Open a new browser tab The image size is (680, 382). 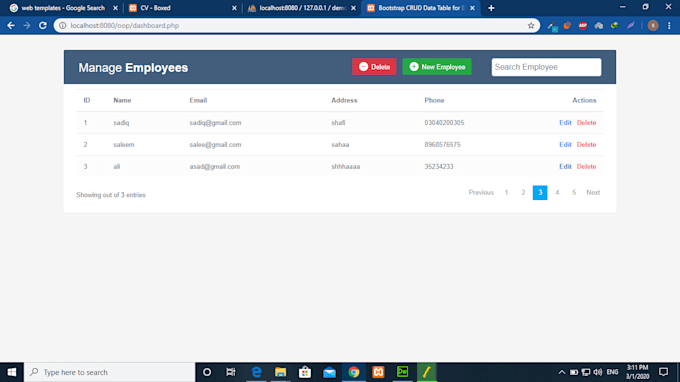491,8
